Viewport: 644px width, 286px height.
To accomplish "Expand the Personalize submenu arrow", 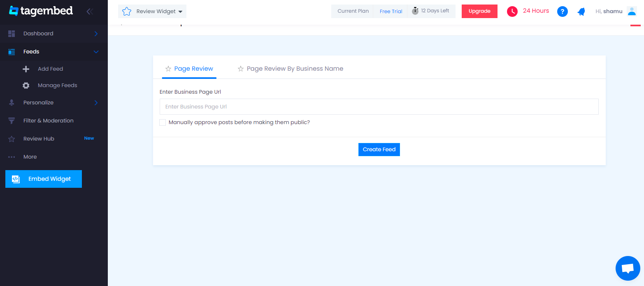I will [96, 103].
